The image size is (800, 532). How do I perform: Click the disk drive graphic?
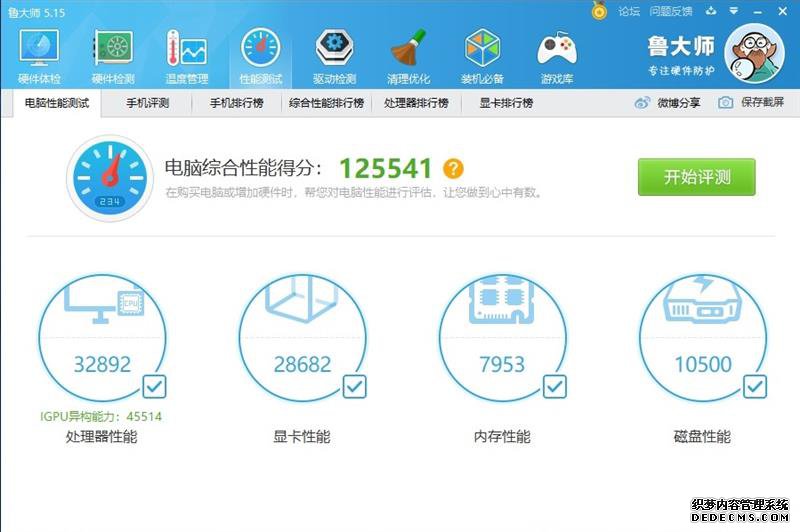click(702, 299)
